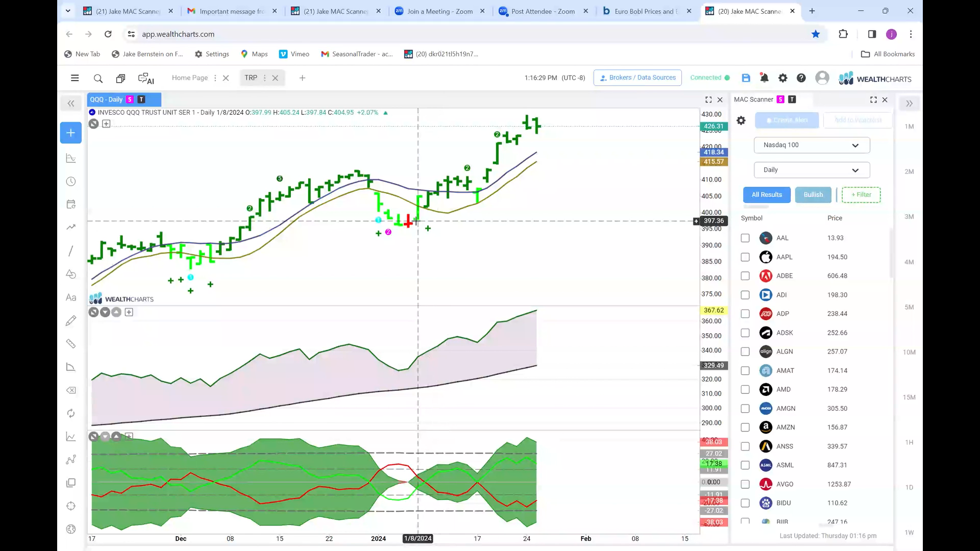This screenshot has height=551, width=980.
Task: Click the scanner list vertical scrollbar
Action: click(x=891, y=254)
